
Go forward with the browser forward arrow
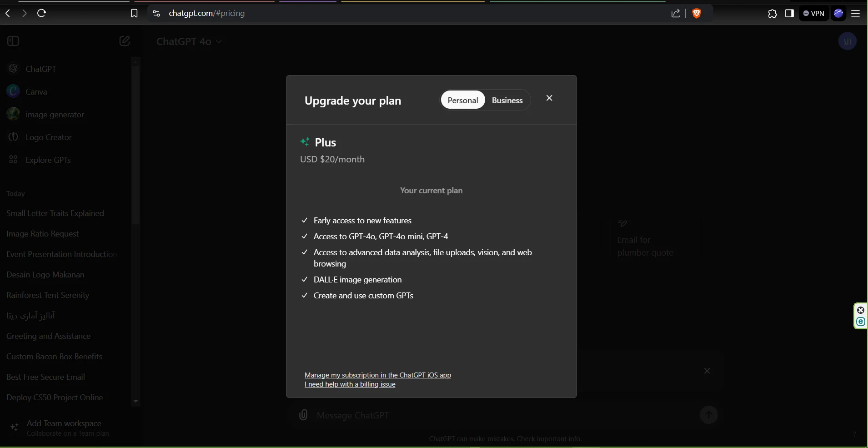(x=24, y=13)
